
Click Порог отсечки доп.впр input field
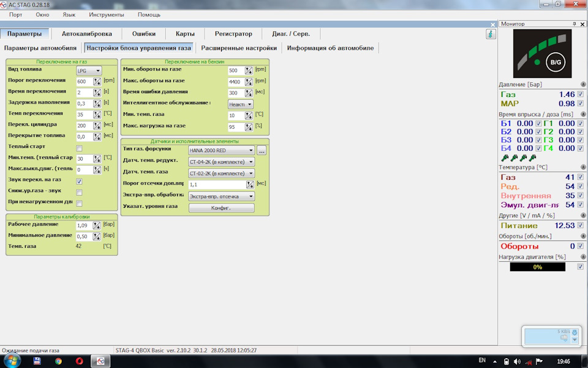click(217, 185)
